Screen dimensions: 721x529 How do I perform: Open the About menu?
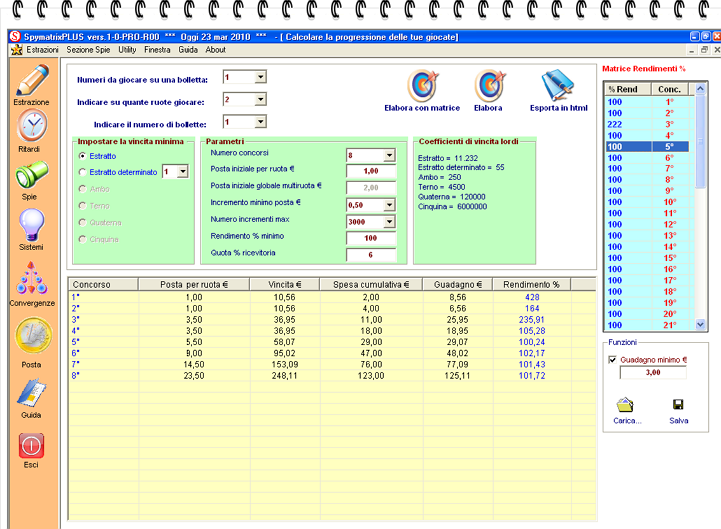point(215,50)
